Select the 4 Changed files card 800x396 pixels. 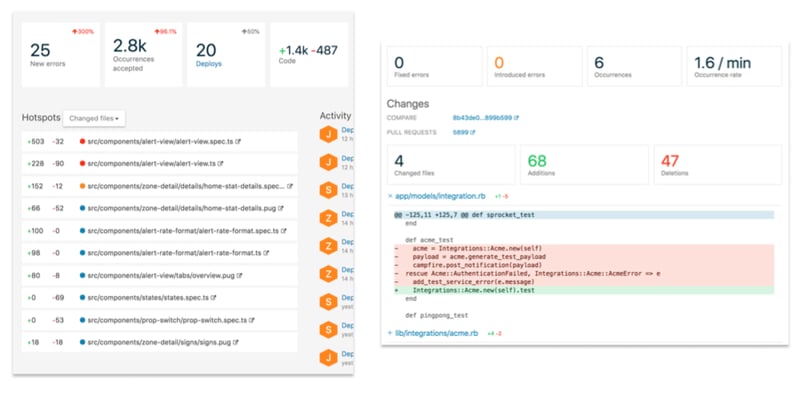[451, 165]
